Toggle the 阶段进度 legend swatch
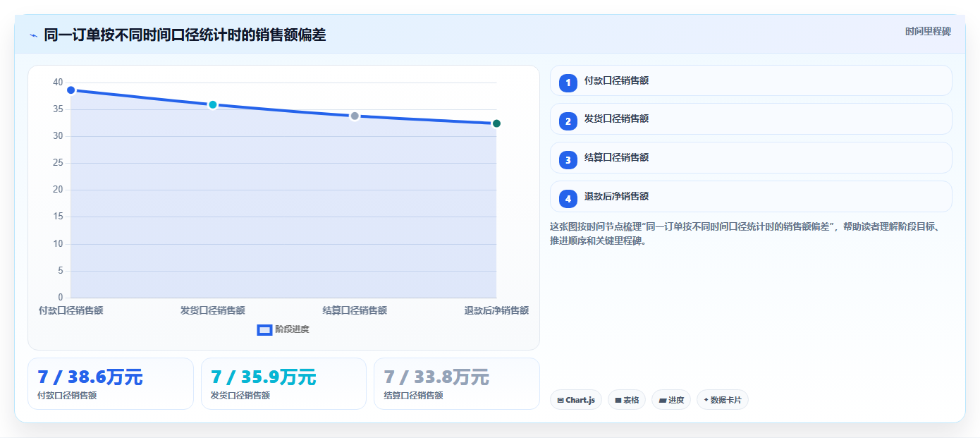The width and height of the screenshot is (980, 438). [264, 329]
